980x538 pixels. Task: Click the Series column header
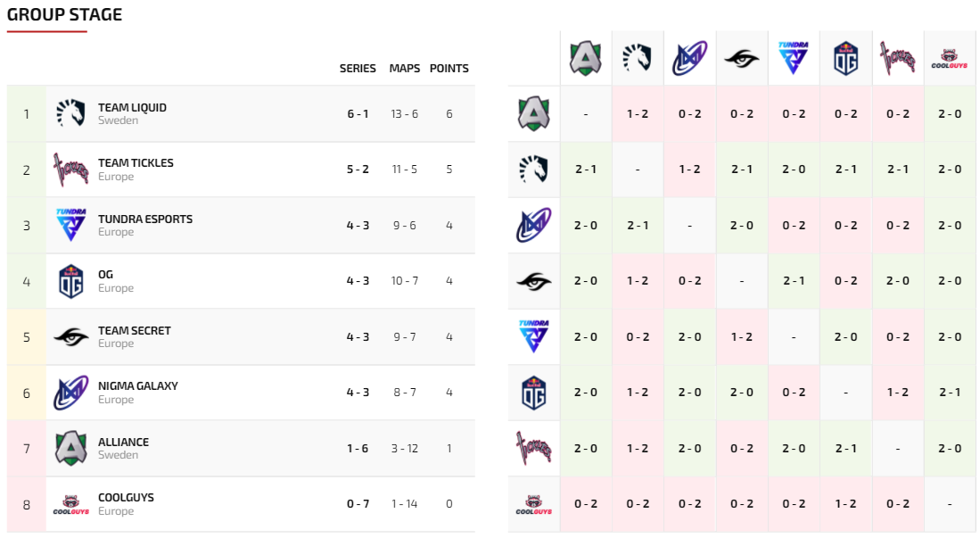[x=358, y=69]
